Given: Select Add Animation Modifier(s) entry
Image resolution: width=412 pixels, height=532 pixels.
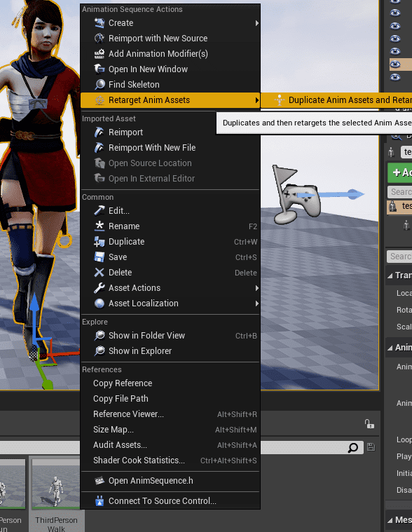Looking at the screenshot, I should [170, 53].
